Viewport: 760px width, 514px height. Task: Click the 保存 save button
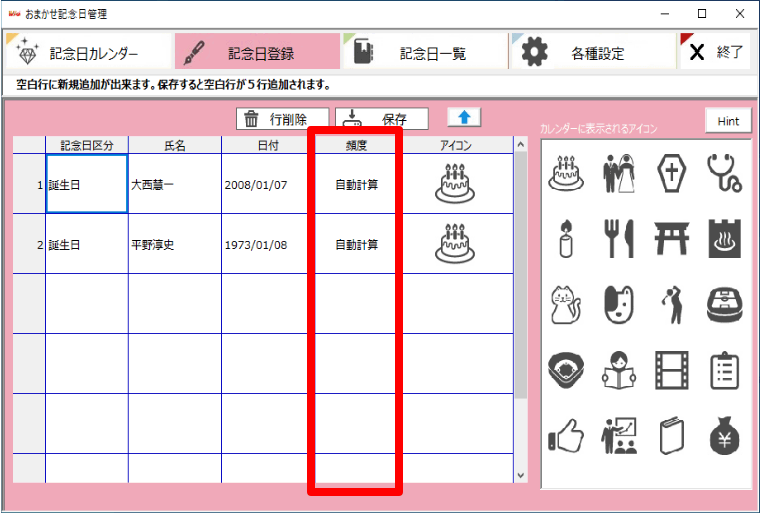(x=382, y=119)
